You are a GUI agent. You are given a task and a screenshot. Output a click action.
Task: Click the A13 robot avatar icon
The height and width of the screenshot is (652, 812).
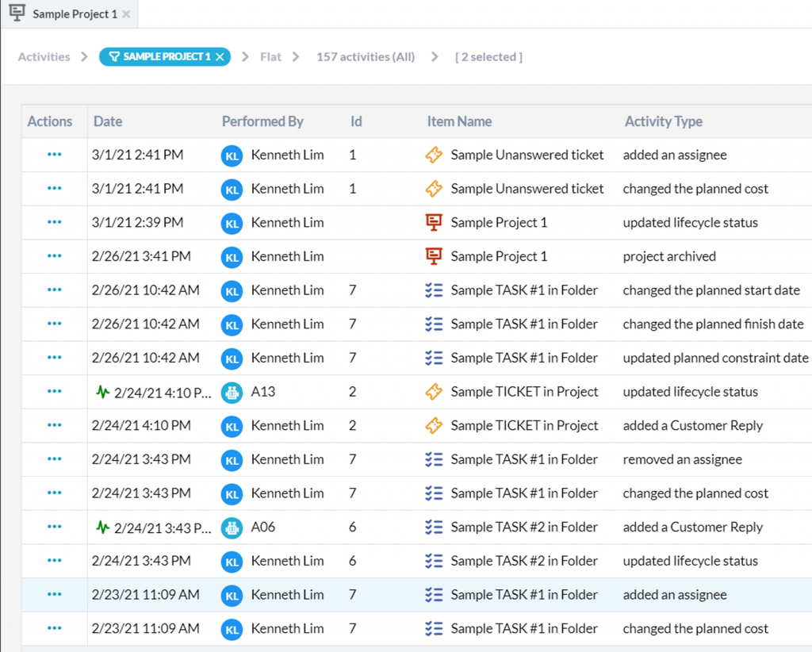click(232, 392)
